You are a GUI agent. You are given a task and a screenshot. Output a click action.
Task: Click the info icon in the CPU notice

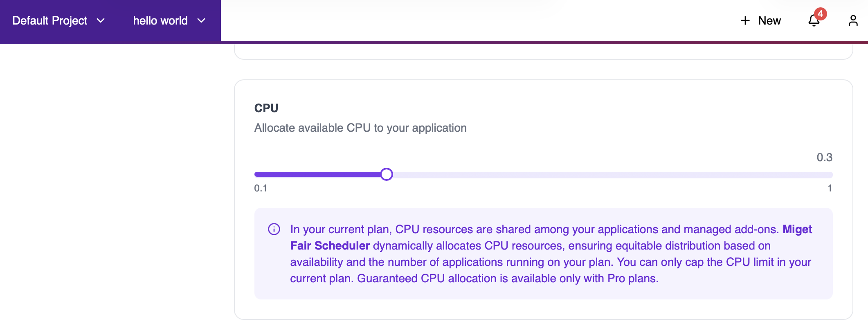point(274,229)
